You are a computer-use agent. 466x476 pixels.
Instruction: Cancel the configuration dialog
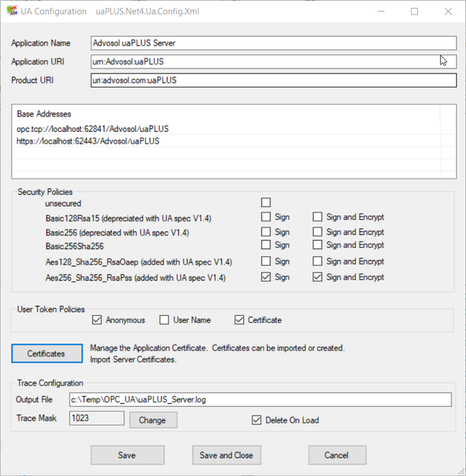(x=337, y=455)
